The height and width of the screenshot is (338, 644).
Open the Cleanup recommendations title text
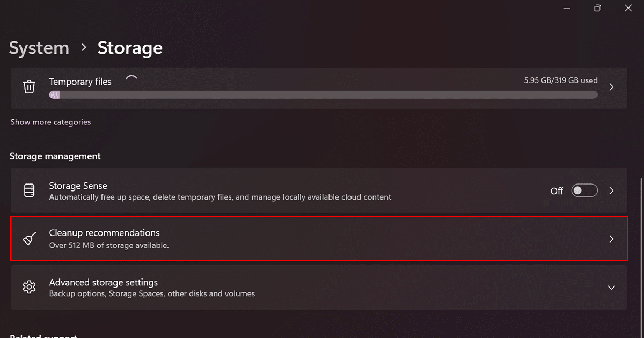click(x=104, y=233)
